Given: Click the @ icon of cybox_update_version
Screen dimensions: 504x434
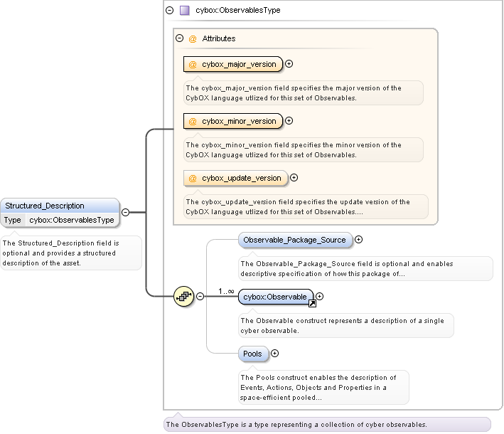Looking at the screenshot, I should tap(193, 178).
